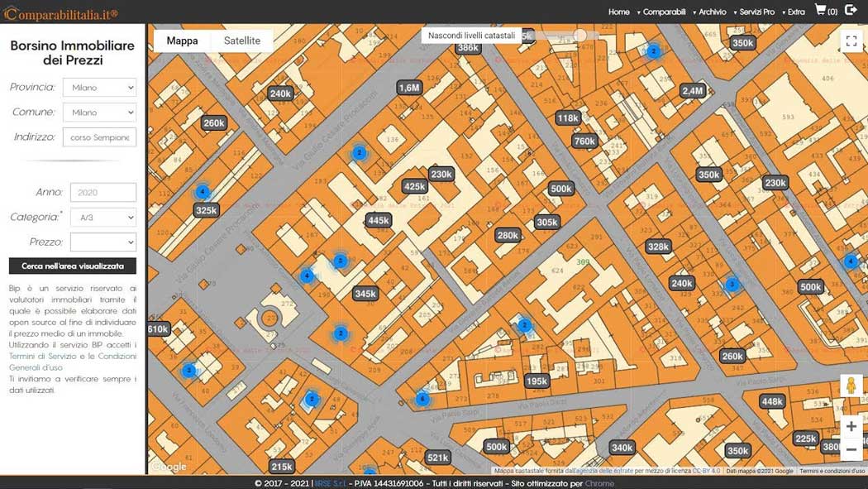The image size is (868, 489).
Task: Click the logout arrow icon
Action: (851, 10)
